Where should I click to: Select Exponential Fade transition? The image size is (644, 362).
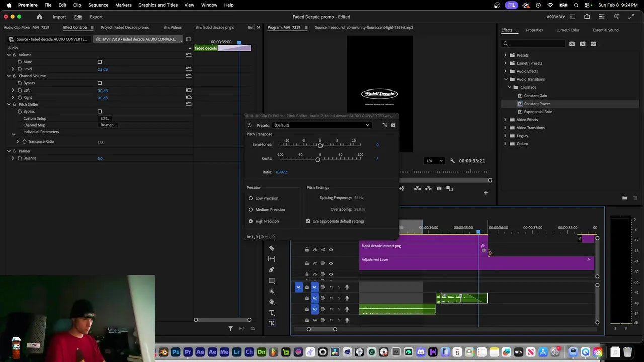[538, 112]
